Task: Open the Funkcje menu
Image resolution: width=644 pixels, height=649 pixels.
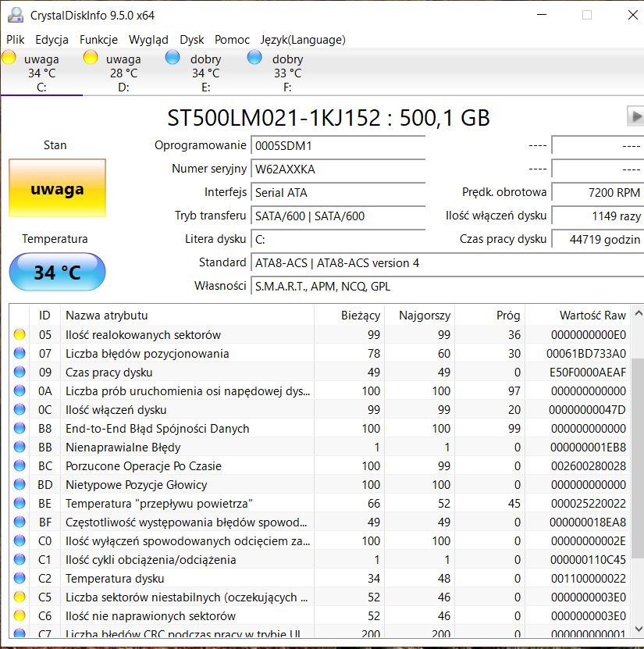Action: tap(98, 40)
